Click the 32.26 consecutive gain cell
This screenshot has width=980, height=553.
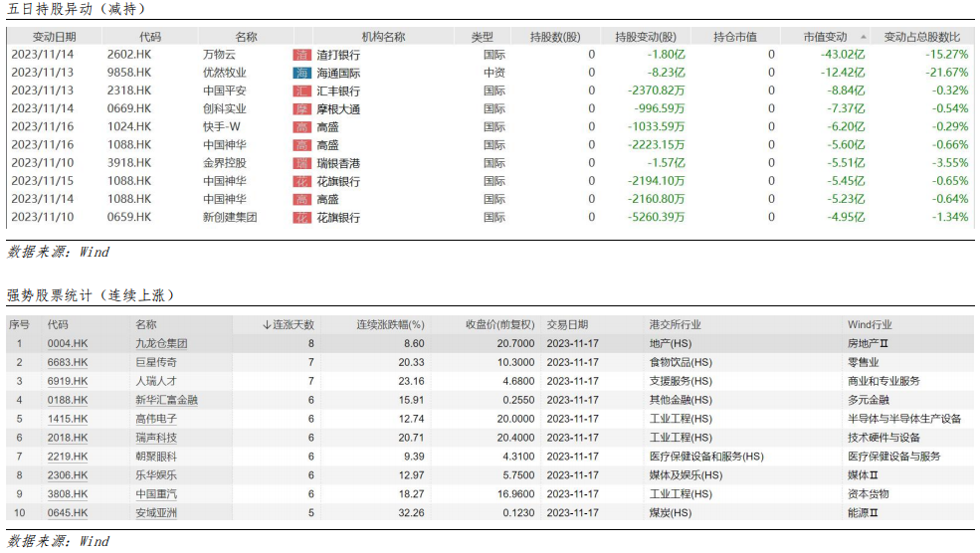[x=411, y=512]
